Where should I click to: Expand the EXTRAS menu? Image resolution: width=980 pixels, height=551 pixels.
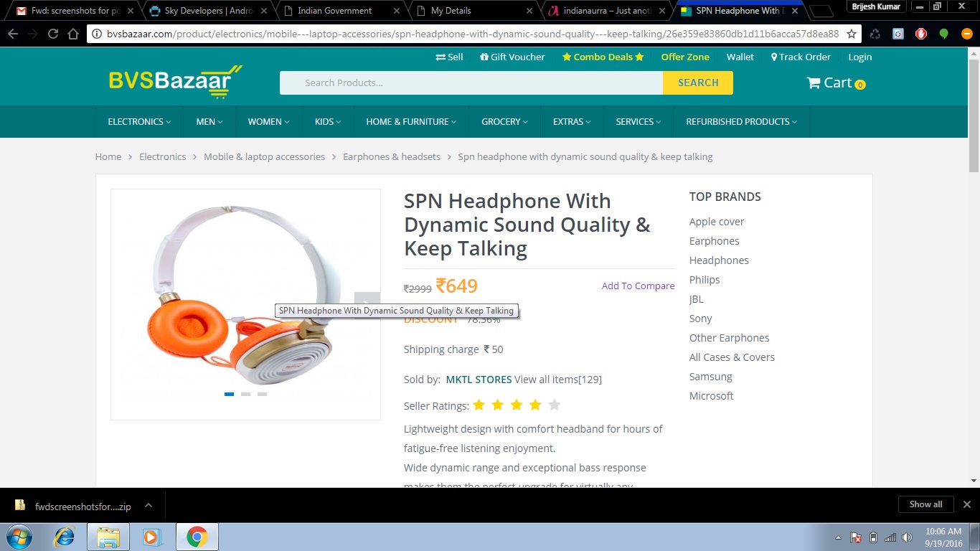point(572,122)
